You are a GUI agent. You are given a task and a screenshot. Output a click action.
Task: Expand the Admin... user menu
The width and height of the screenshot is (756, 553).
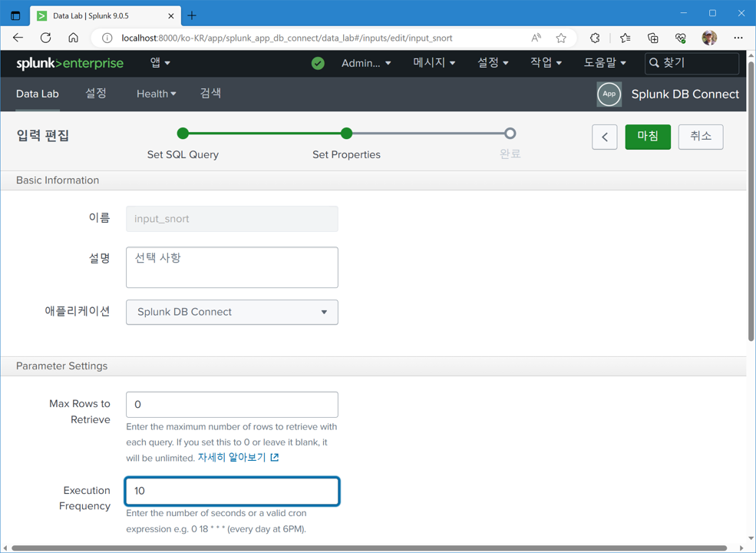click(x=366, y=63)
